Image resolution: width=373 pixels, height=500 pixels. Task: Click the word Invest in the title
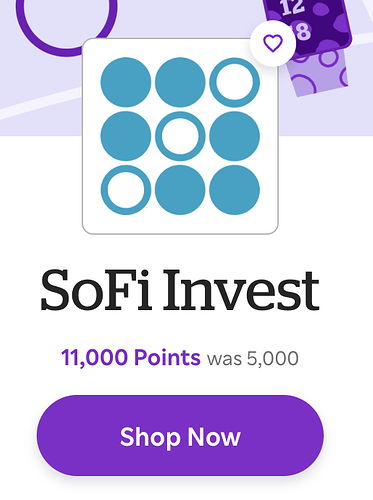(x=241, y=290)
